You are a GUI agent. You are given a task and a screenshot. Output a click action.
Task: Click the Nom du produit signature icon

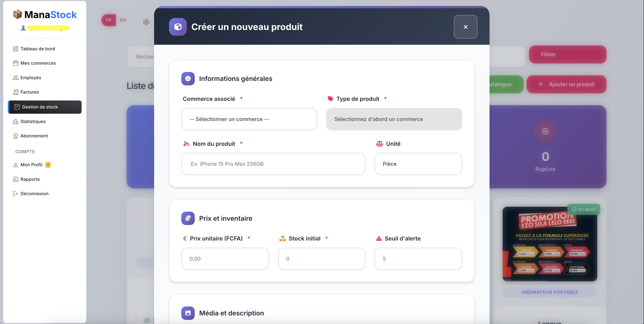186,144
